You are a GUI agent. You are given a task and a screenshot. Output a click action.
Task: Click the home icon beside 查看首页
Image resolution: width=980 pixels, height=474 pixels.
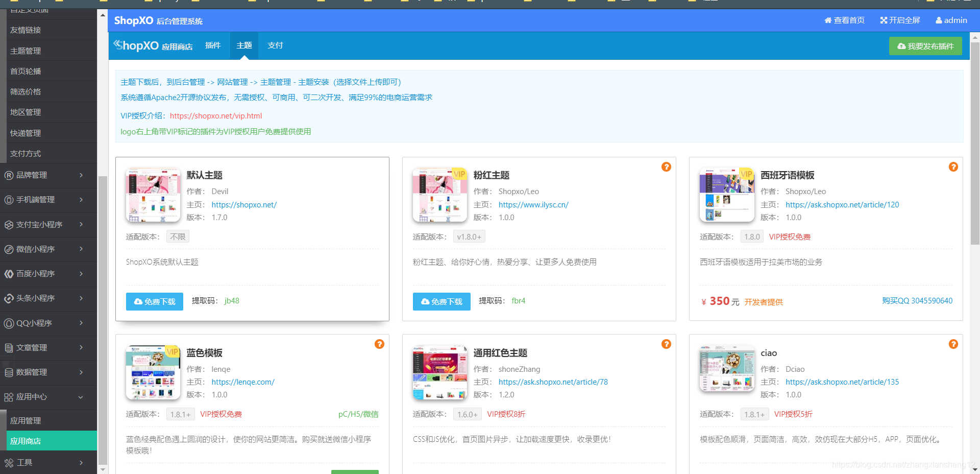828,20
